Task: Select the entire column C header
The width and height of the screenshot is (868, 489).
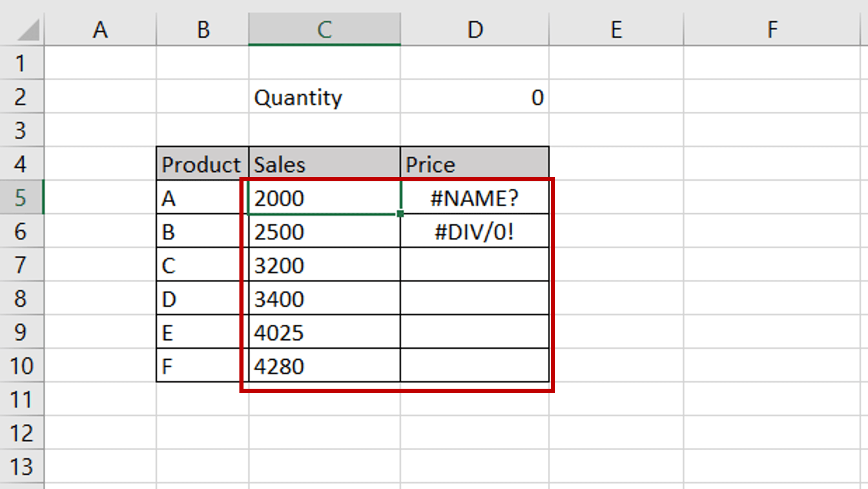Action: coord(324,29)
